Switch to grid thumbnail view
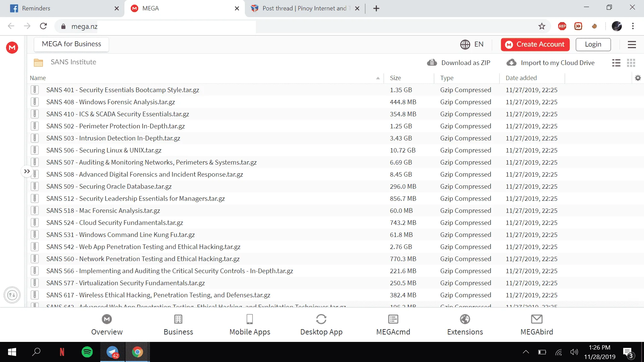The height and width of the screenshot is (362, 644). 631,63
